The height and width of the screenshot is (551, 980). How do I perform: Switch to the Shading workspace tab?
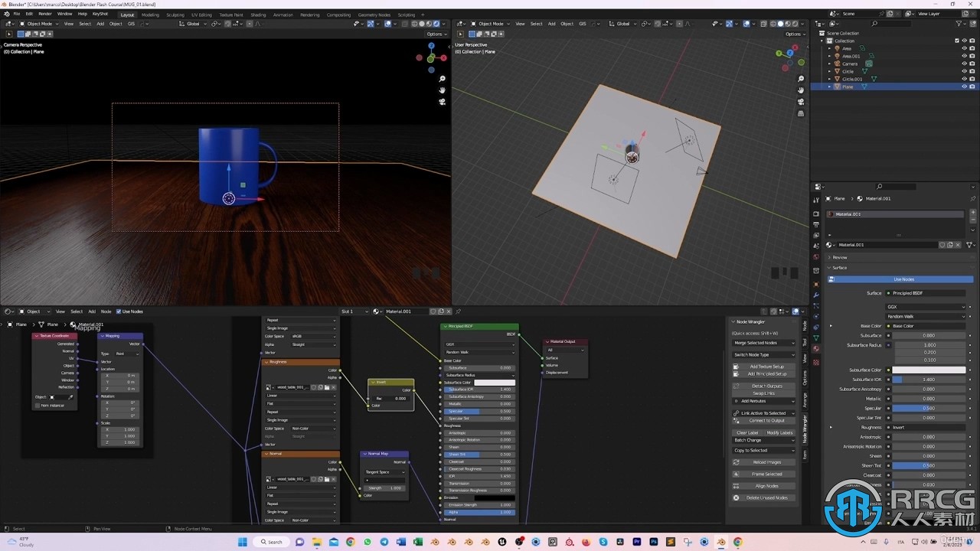coord(258,15)
